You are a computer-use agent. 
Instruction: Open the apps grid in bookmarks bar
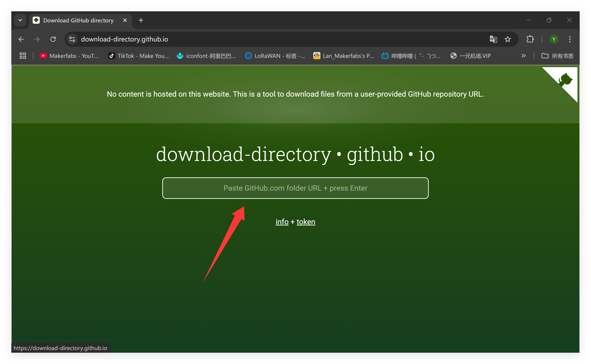pos(23,56)
